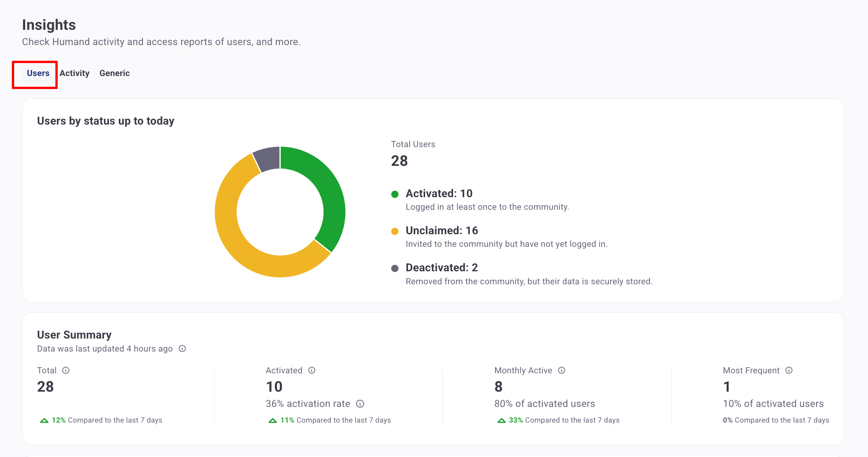Open the Generic tab

click(x=115, y=73)
